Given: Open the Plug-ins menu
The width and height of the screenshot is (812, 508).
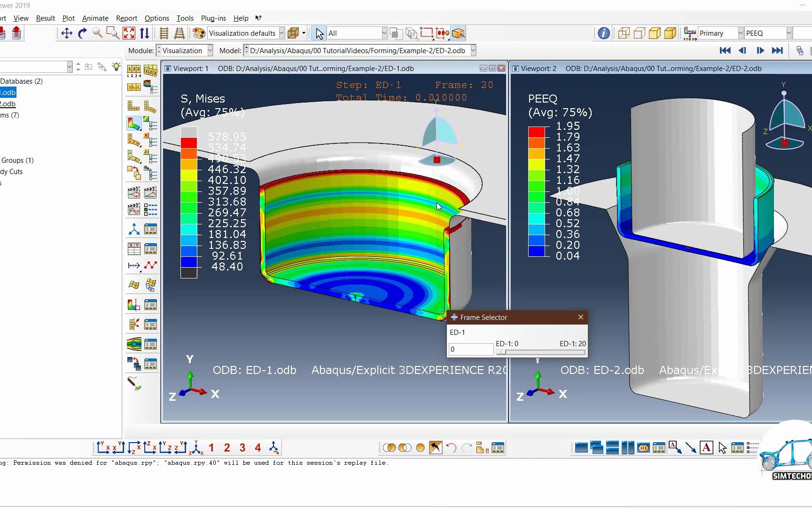Looking at the screenshot, I should click(213, 18).
